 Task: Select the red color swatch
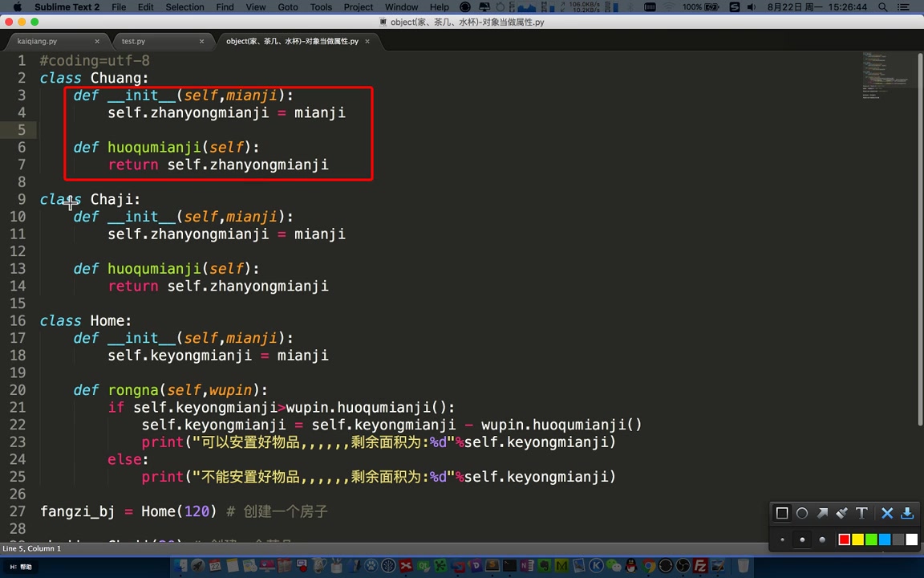[844, 539]
